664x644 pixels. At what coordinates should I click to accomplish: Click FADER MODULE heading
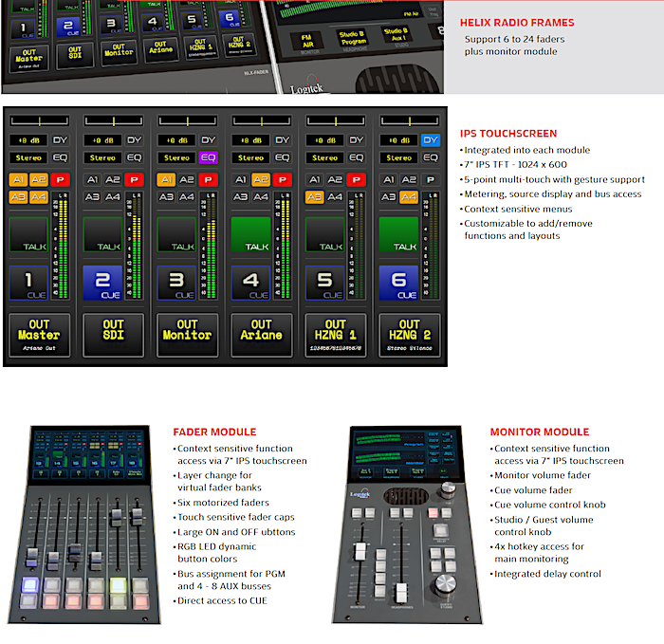[214, 432]
